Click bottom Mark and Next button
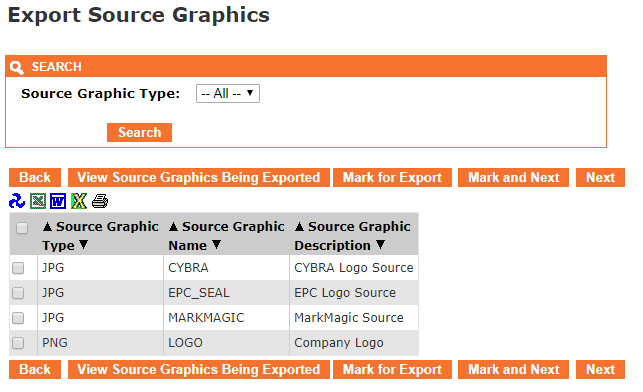 (513, 369)
